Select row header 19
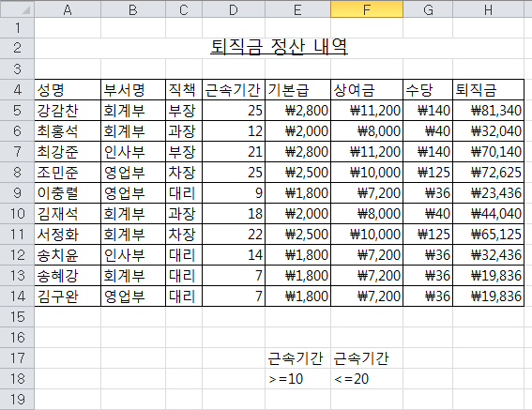Screen dimensions: 532x410 (x=17, y=399)
